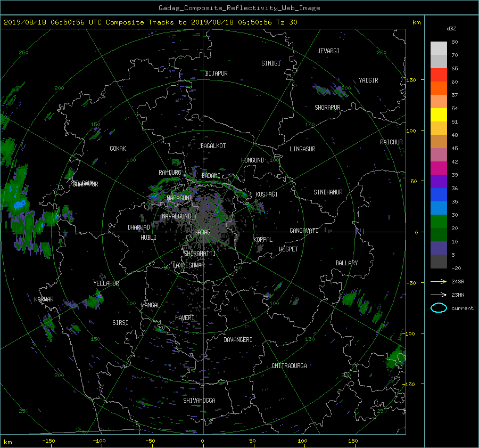Select the HOSPET city label

coord(288,249)
